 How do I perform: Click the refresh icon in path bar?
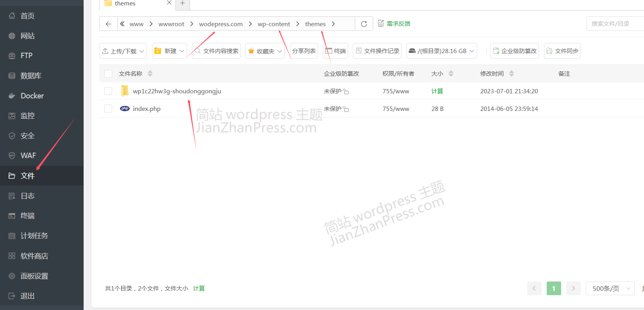point(364,24)
